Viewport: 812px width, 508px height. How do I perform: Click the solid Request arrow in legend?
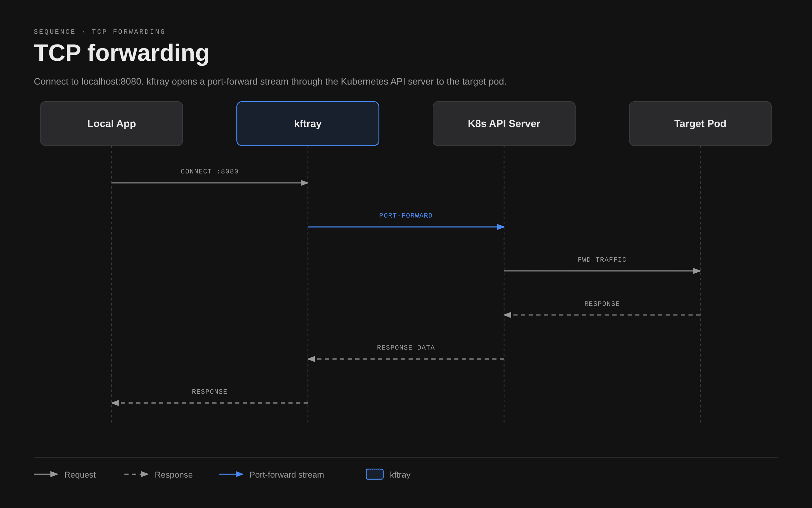click(46, 474)
